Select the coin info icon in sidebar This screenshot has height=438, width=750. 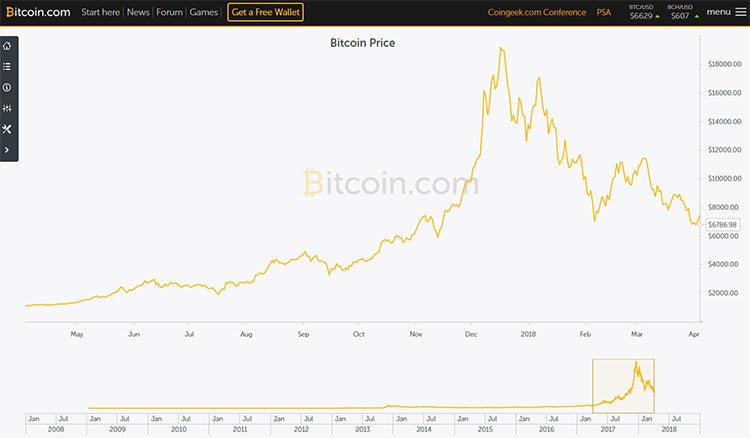[x=7, y=88]
